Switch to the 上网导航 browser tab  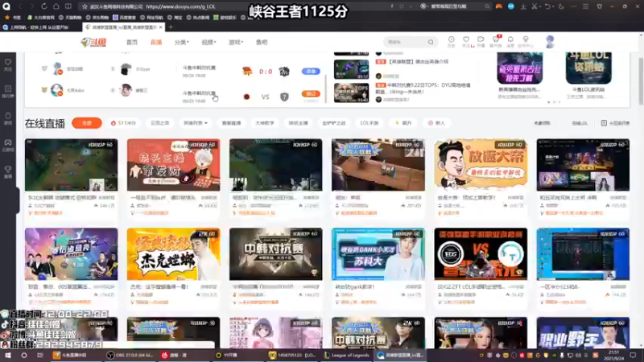(x=40, y=27)
